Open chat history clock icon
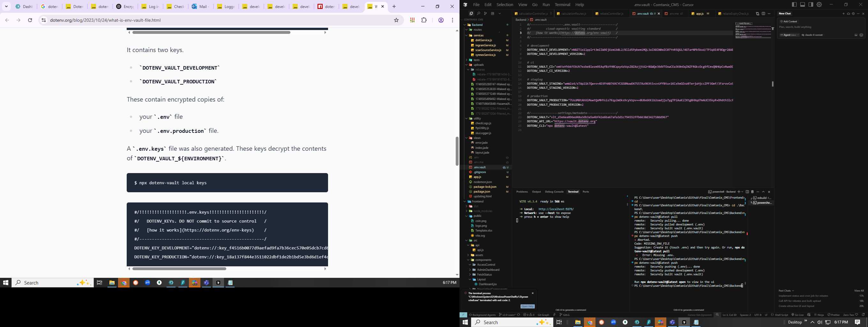This screenshot has width=868, height=327. click(x=853, y=13)
